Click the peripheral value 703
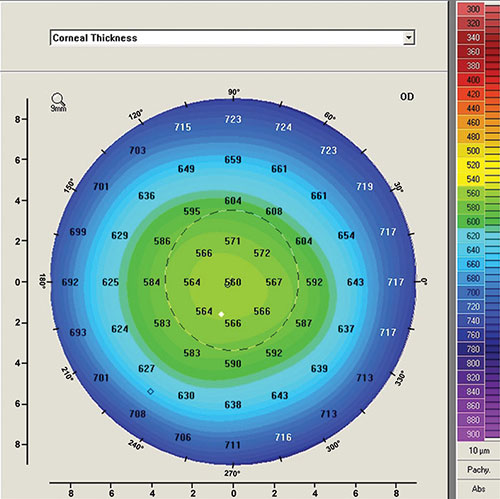The image size is (500, 499). tap(138, 151)
